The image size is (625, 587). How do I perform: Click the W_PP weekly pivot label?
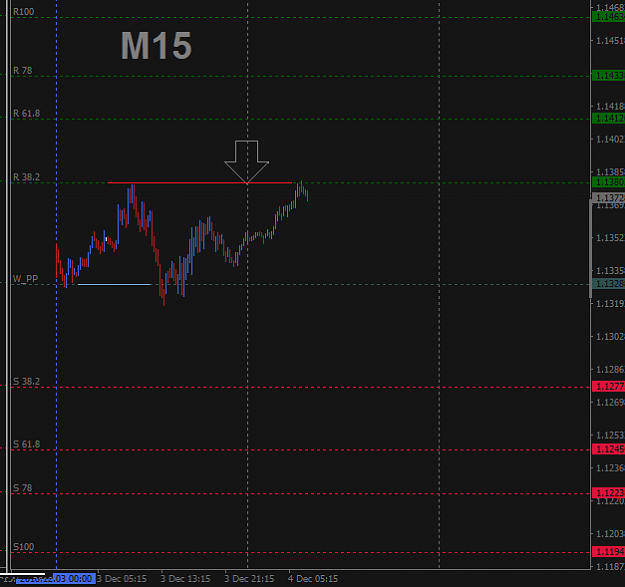coord(26,279)
